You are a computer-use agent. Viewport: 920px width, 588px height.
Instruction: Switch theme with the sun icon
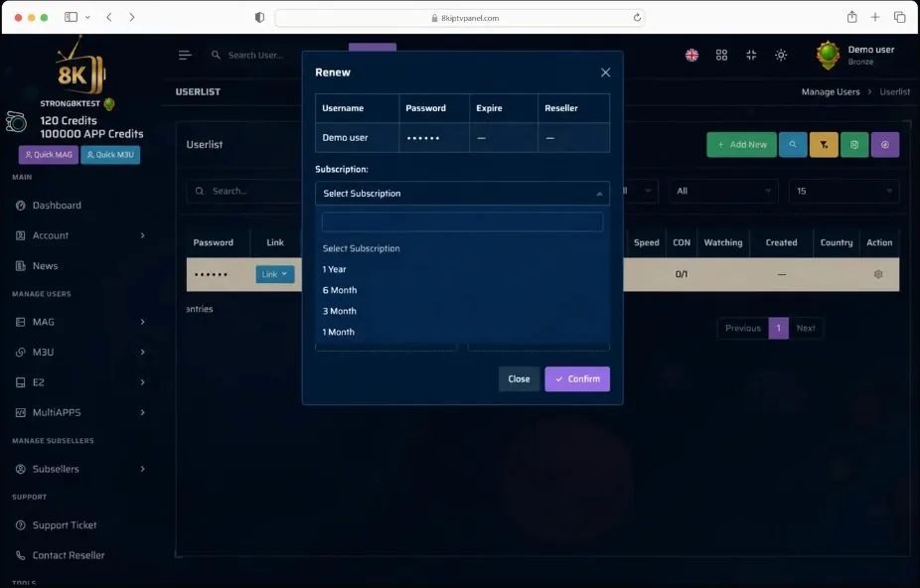coord(781,56)
